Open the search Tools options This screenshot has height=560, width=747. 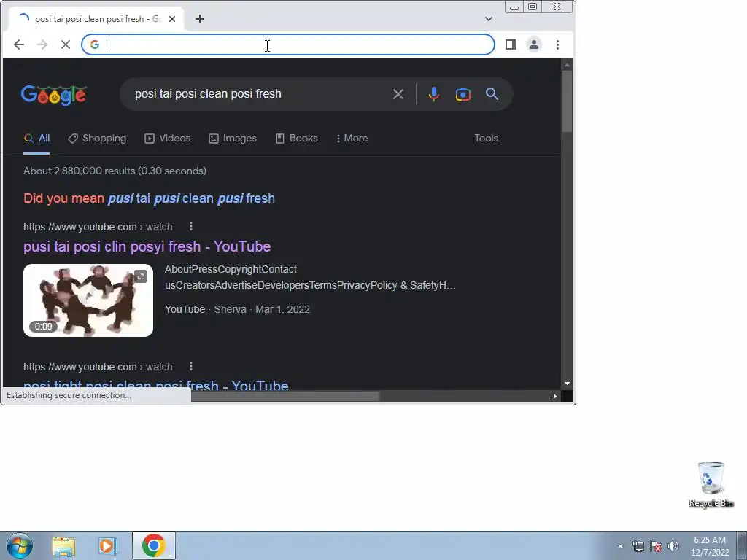tap(486, 139)
